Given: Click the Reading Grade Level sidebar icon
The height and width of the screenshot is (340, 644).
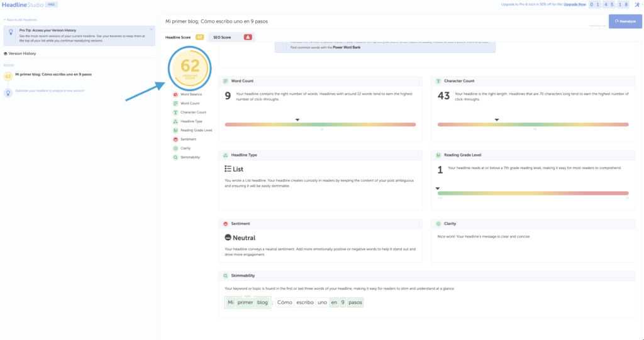Looking at the screenshot, I should coord(175,130).
